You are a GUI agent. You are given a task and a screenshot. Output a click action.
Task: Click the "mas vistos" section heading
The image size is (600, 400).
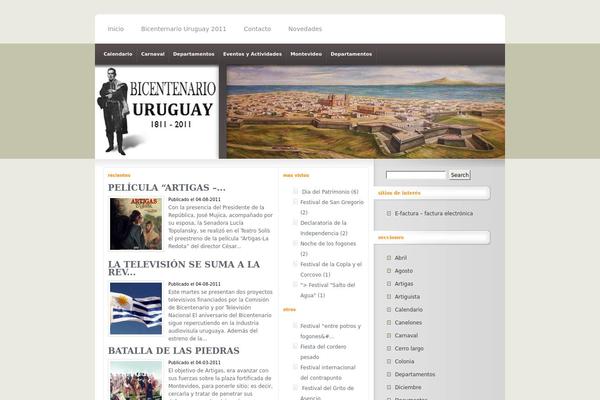(296, 175)
